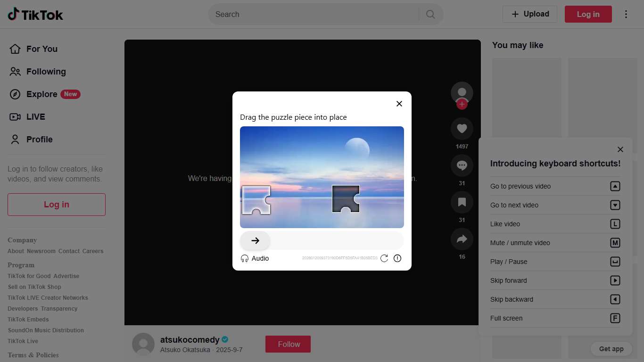Image resolution: width=644 pixels, height=362 pixels.
Task: Switch the captcha to audio mode
Action: click(255, 258)
